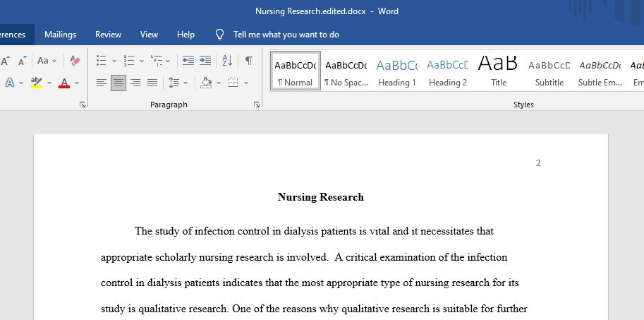Apply the Title style
The width and height of the screenshot is (644, 320).
499,71
